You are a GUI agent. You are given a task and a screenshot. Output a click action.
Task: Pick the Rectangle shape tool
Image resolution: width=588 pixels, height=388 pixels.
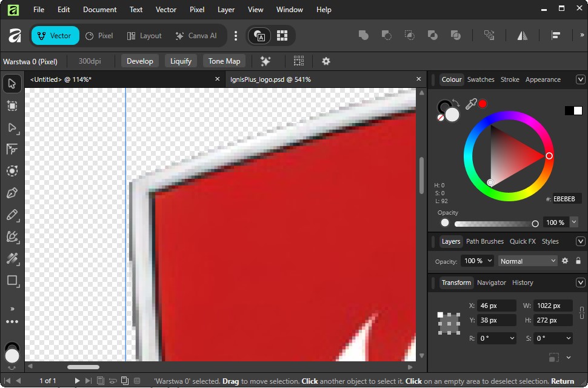click(x=12, y=280)
